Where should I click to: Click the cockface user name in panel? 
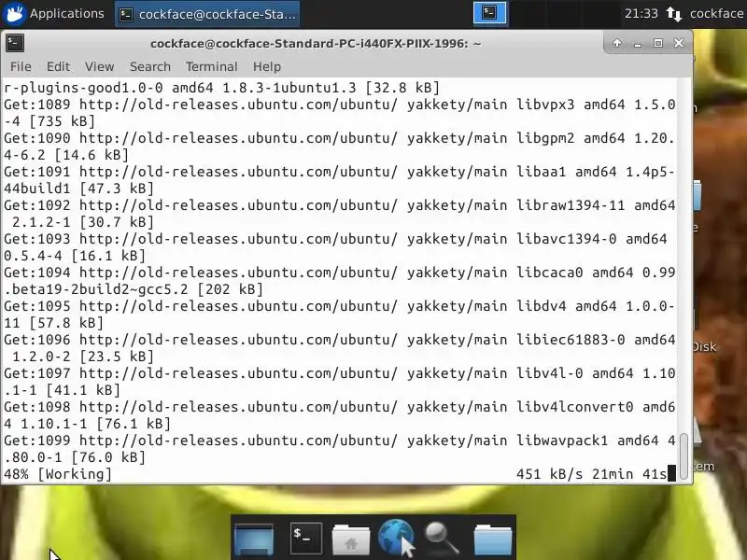click(x=716, y=13)
